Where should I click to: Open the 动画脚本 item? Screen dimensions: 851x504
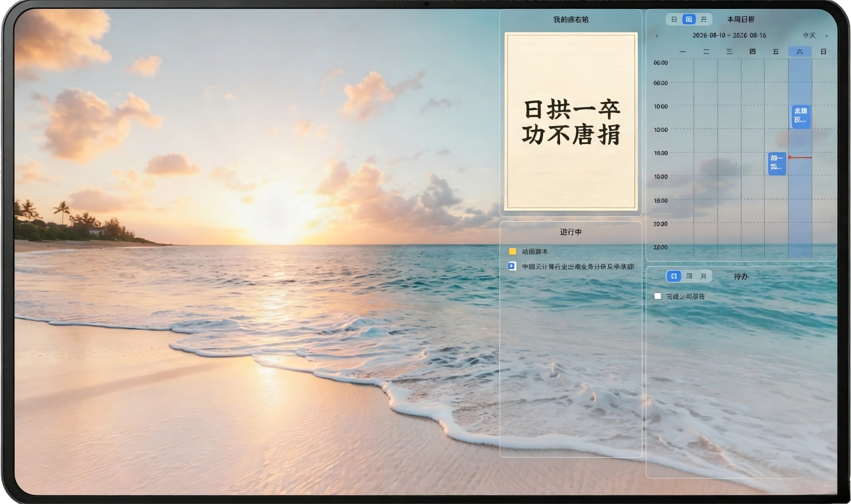click(x=535, y=251)
